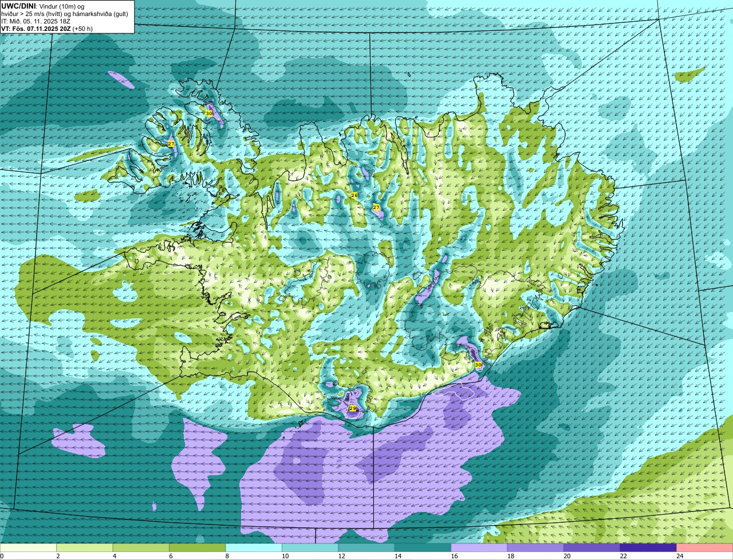Click the "16" tick label on color scale
Viewport: 733px width, 560px height.
454,556
